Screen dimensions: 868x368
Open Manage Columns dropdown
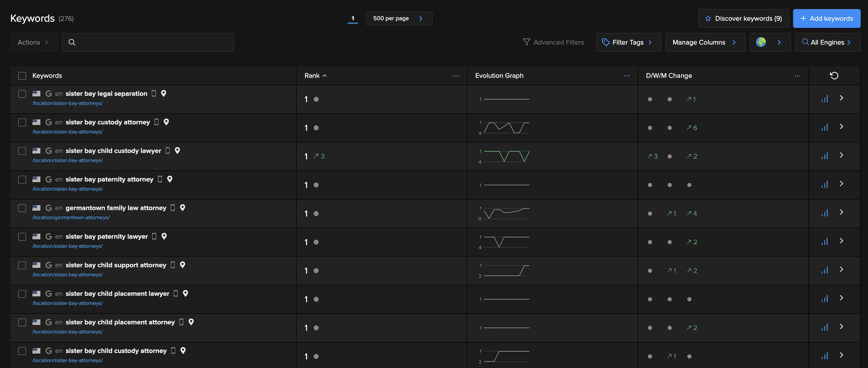click(705, 42)
